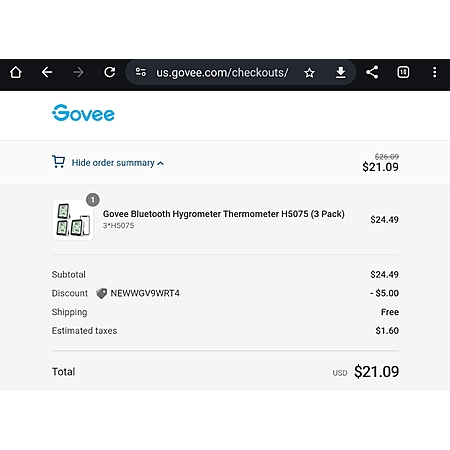Open the H5075 3 Pack product thumbnail
This screenshot has height=450, width=450.
[x=73, y=220]
